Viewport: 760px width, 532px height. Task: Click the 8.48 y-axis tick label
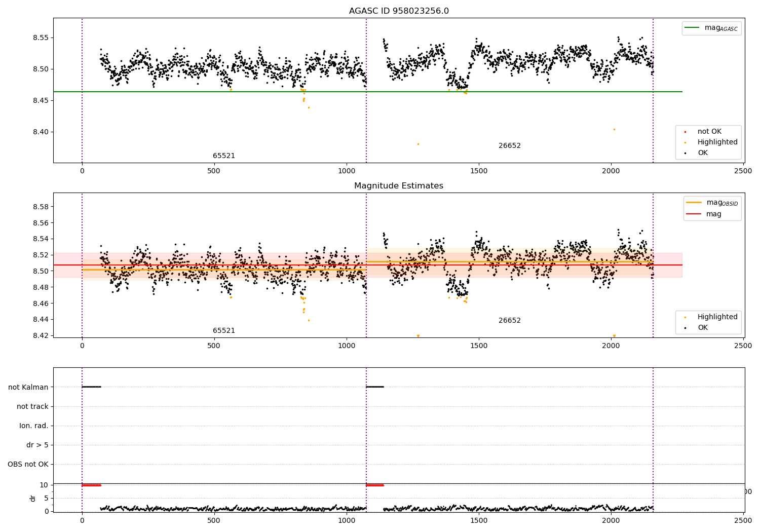coord(41,288)
